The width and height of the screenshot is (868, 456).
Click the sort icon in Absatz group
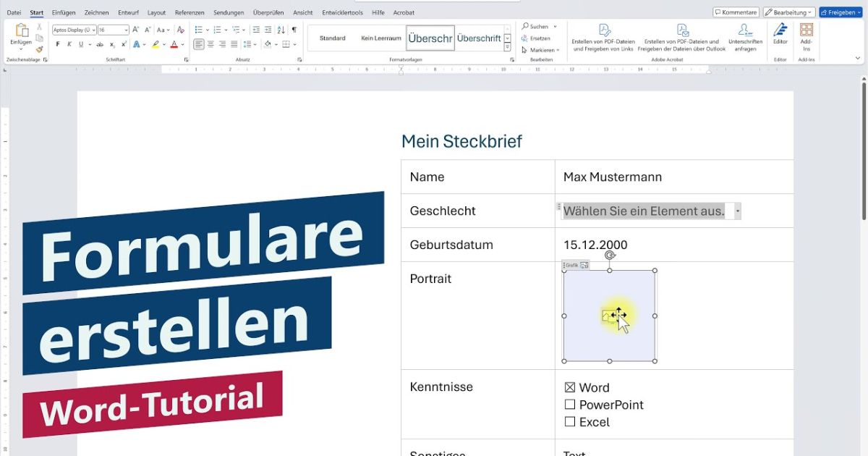pos(281,30)
